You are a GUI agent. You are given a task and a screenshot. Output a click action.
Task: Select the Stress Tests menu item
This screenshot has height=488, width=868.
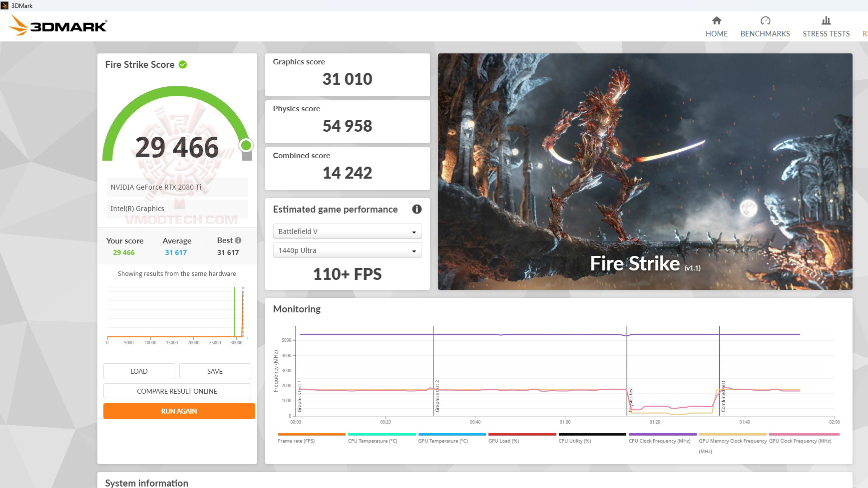[x=826, y=27]
